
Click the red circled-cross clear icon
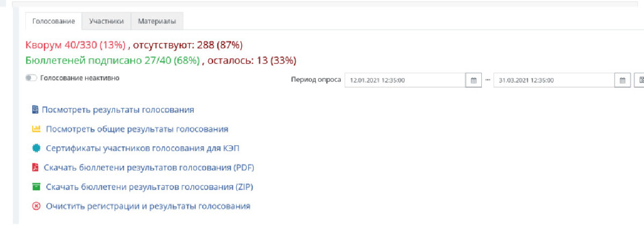point(36,206)
